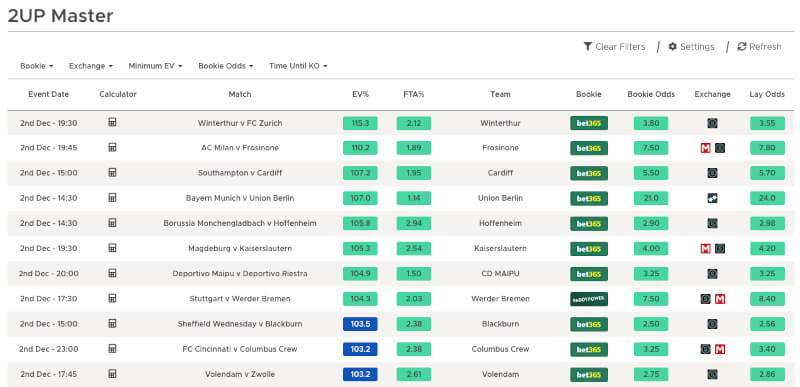Click bet365 logo in Volendam row
The height and width of the screenshot is (387, 800).
tap(589, 375)
